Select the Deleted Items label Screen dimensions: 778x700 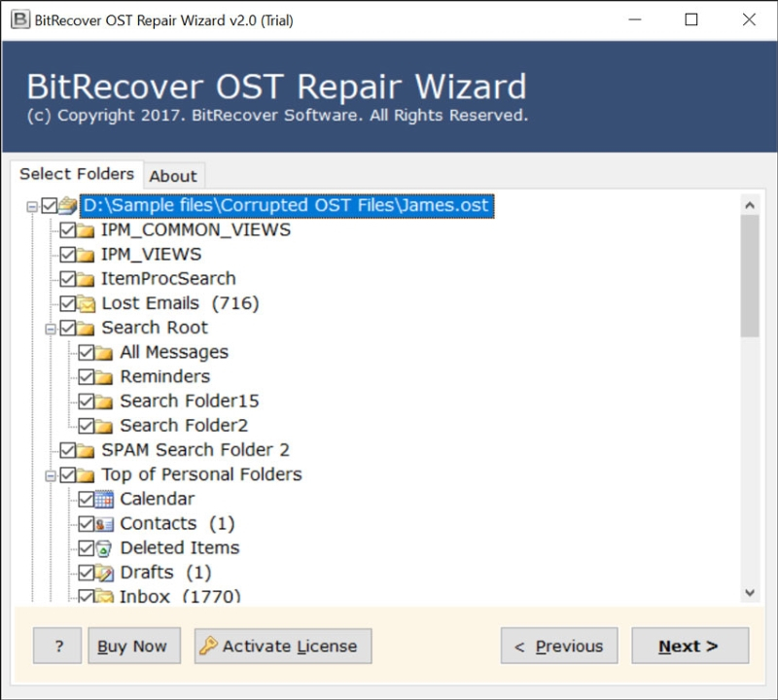coord(180,547)
